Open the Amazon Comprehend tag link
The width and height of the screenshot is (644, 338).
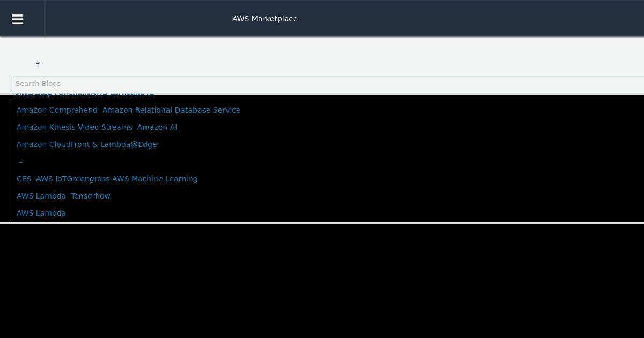point(57,110)
